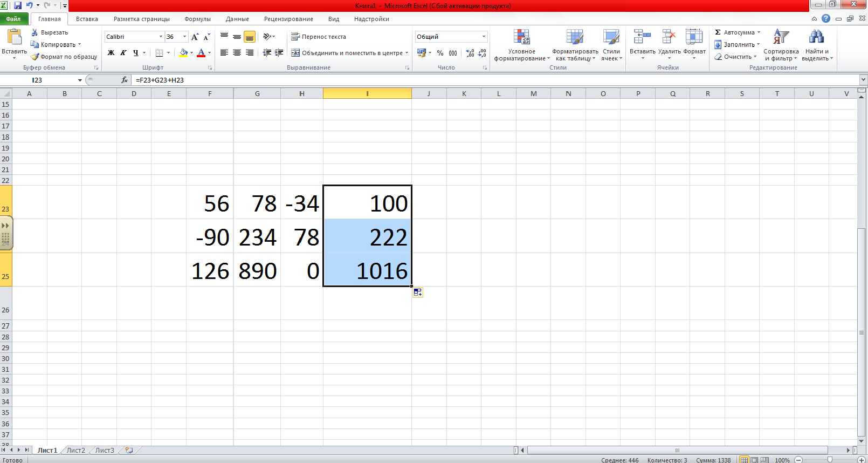Increase decimal places icon
Image resolution: width=868 pixels, height=463 pixels.
pos(470,53)
